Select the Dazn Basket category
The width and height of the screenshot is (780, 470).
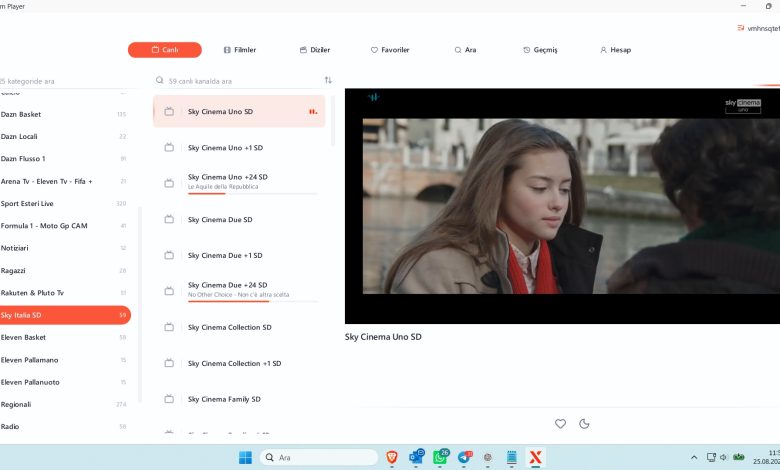coord(65,114)
